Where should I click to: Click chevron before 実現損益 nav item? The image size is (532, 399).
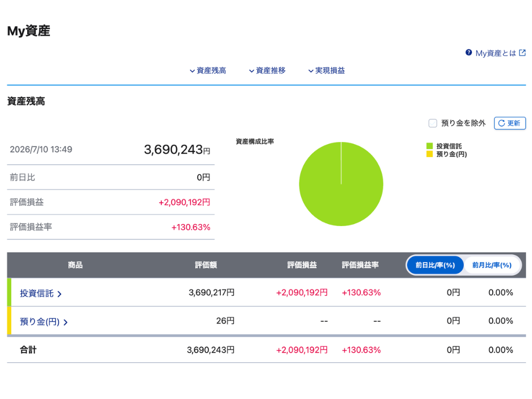pos(311,71)
